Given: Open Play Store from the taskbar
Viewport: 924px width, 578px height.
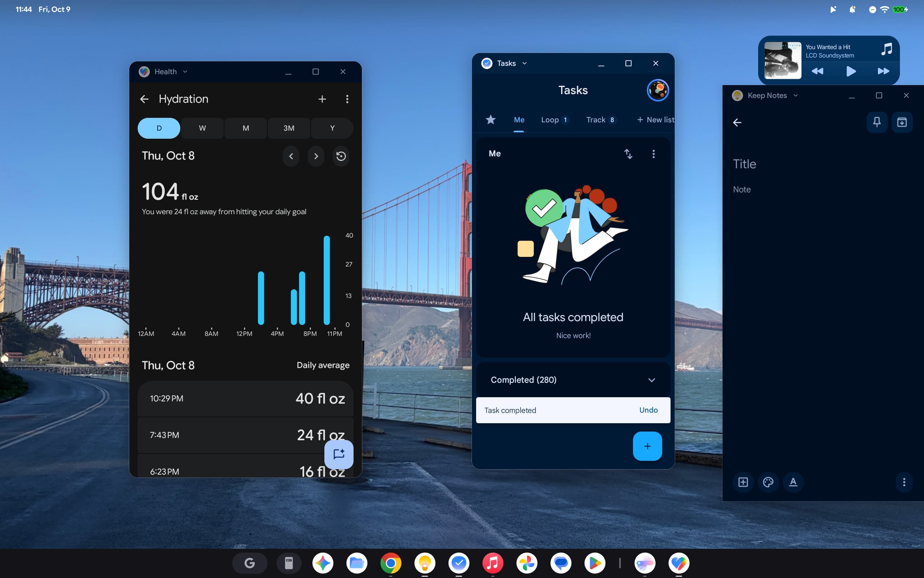Looking at the screenshot, I should 595,563.
